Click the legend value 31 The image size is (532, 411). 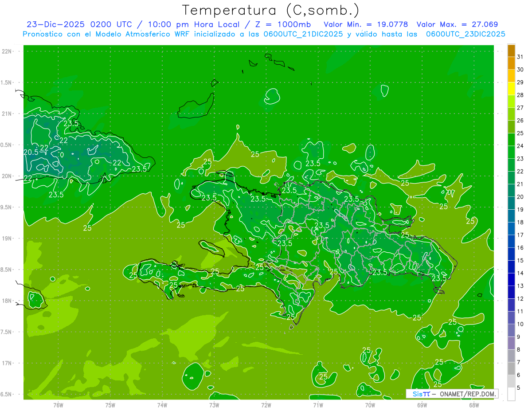[x=520, y=57]
